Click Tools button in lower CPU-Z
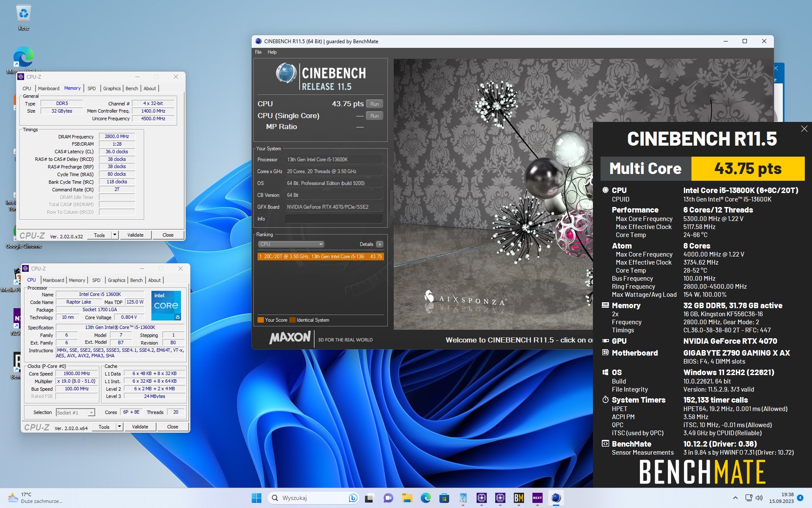812x508 pixels. click(x=104, y=427)
